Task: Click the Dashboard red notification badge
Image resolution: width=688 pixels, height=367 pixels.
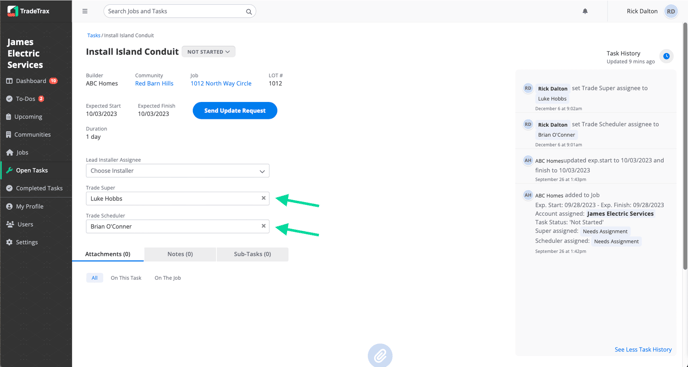Action: [53, 81]
